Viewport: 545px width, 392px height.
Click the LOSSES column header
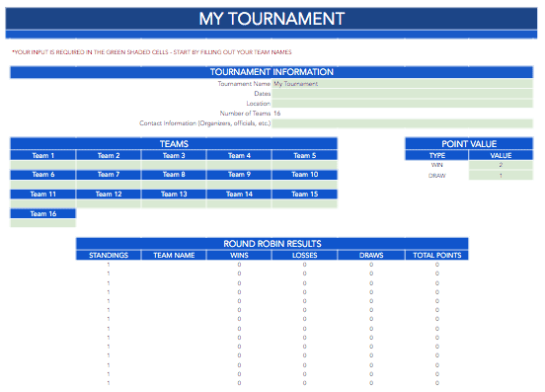305,255
